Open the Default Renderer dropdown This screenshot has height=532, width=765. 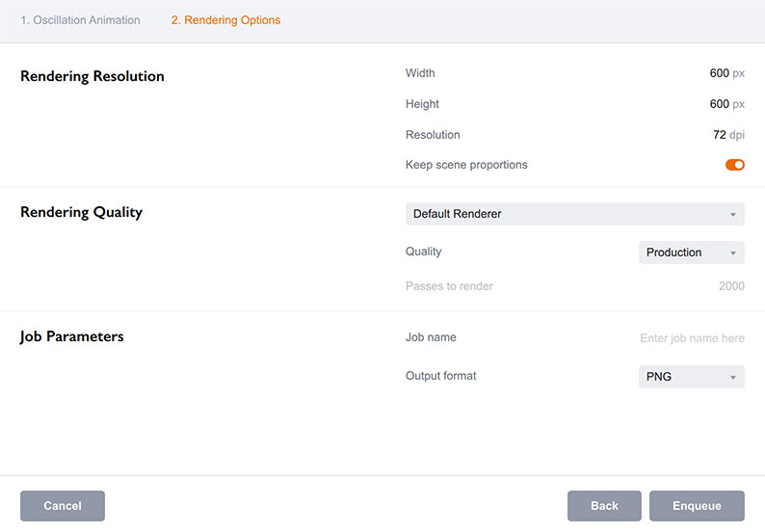574,214
